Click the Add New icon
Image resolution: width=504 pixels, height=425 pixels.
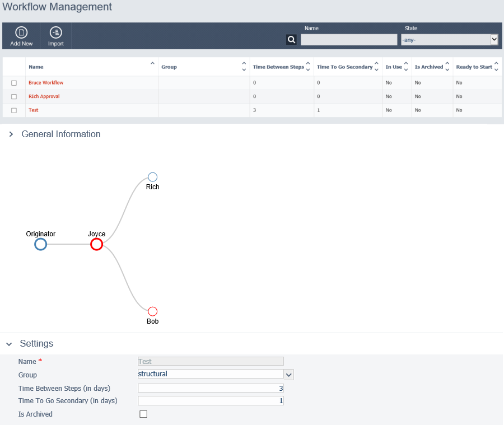coord(21,36)
